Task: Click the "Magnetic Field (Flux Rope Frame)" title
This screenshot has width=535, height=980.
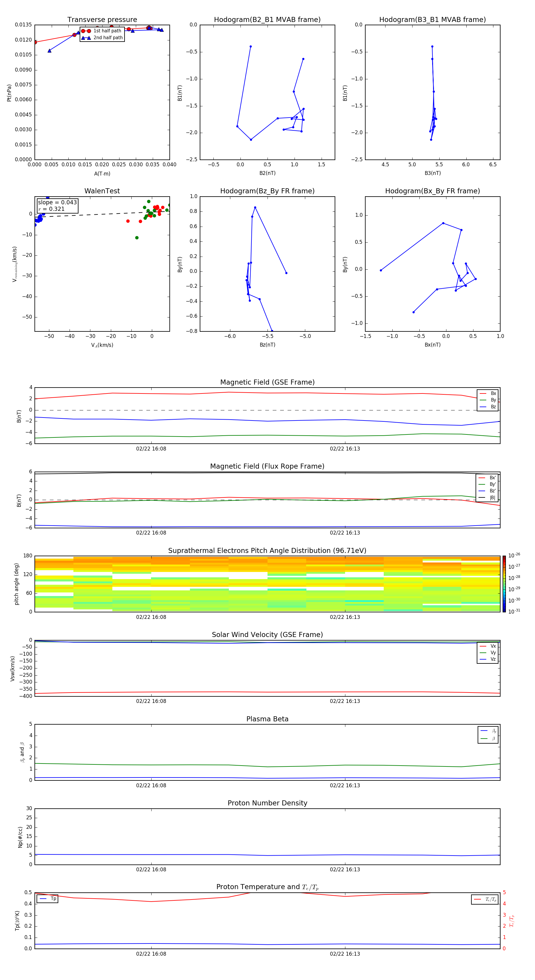Action: pos(267,467)
